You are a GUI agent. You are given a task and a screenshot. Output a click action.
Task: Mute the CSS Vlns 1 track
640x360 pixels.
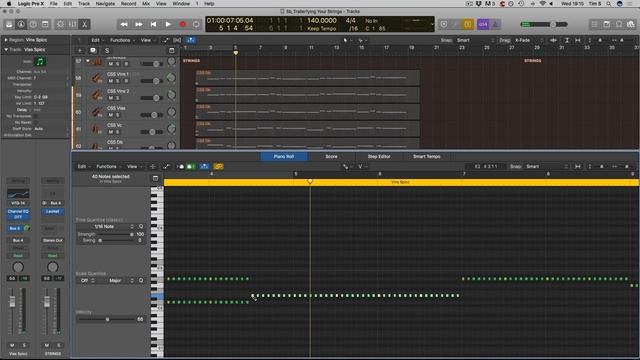pos(111,81)
